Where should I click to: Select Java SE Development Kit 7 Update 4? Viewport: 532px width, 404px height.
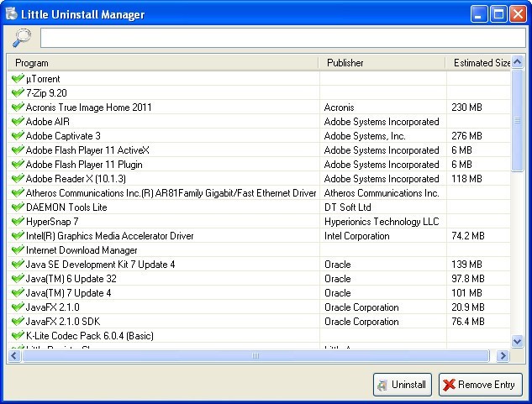point(100,265)
